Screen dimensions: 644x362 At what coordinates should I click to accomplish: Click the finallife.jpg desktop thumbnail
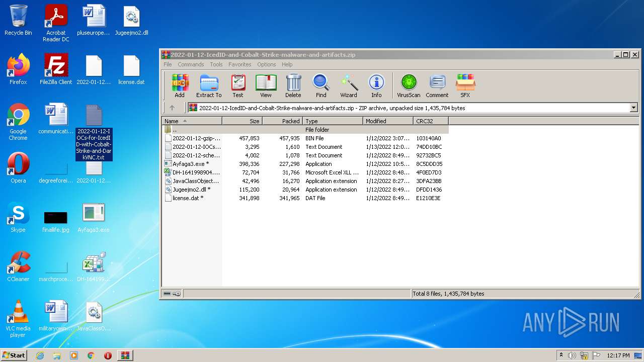point(56,221)
